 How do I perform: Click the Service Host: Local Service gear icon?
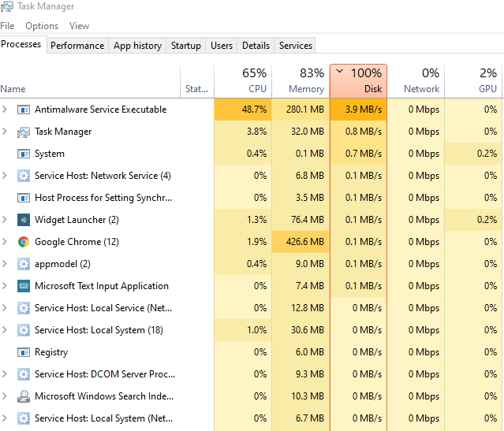pos(24,308)
